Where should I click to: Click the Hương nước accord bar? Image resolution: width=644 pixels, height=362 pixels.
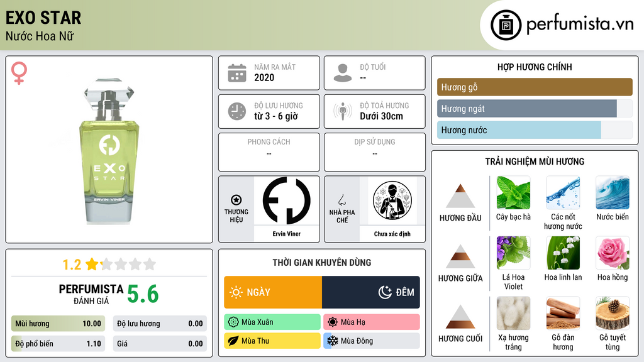click(x=535, y=130)
